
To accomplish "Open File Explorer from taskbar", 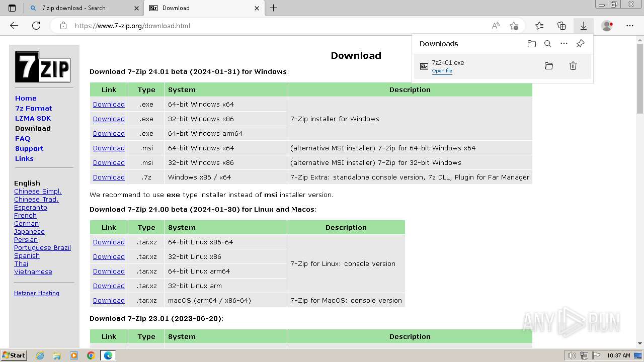I will click(57, 355).
